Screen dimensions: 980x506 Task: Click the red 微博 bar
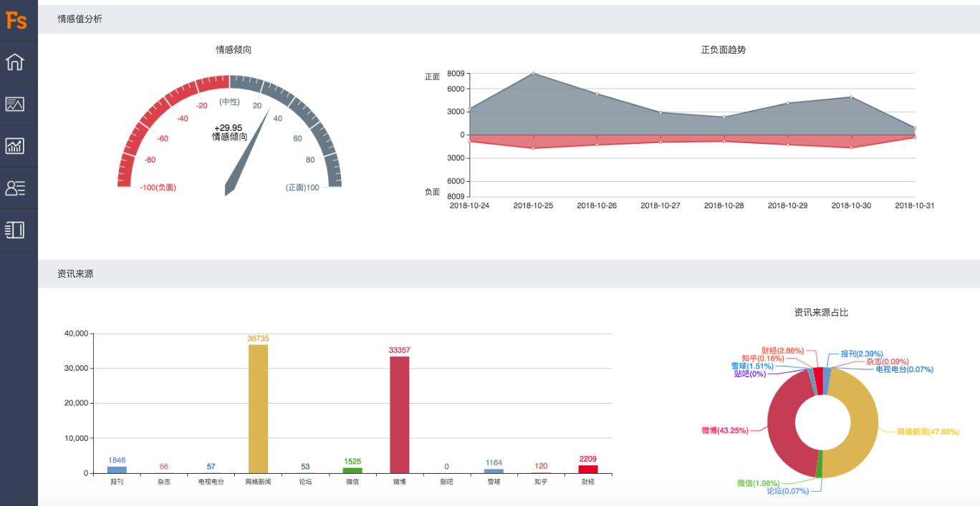400,414
